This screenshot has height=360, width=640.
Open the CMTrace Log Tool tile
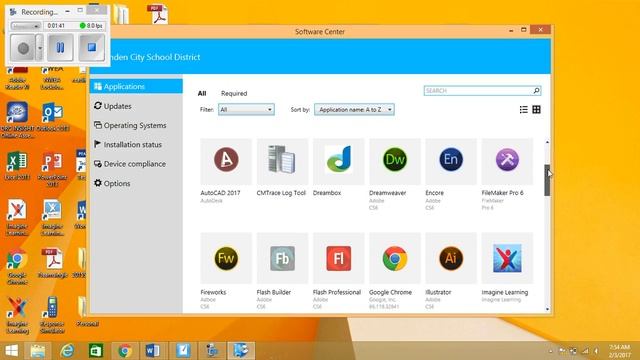click(x=282, y=161)
